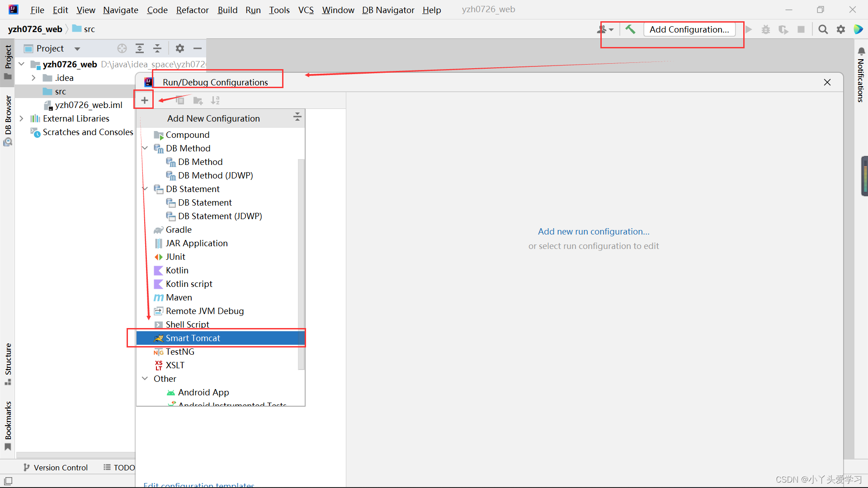Open the Project view dropdown
The height and width of the screenshot is (488, 868).
[x=77, y=49]
